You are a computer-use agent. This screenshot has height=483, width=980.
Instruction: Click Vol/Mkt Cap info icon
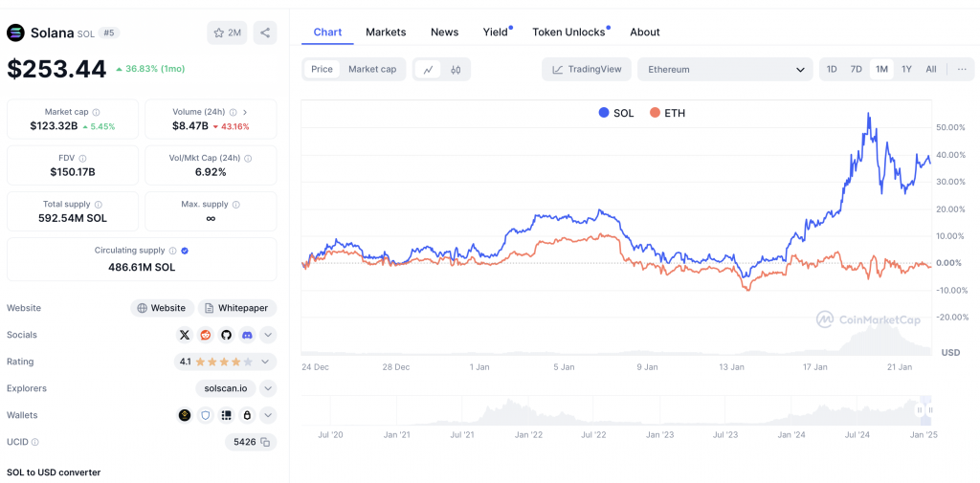[x=249, y=159]
